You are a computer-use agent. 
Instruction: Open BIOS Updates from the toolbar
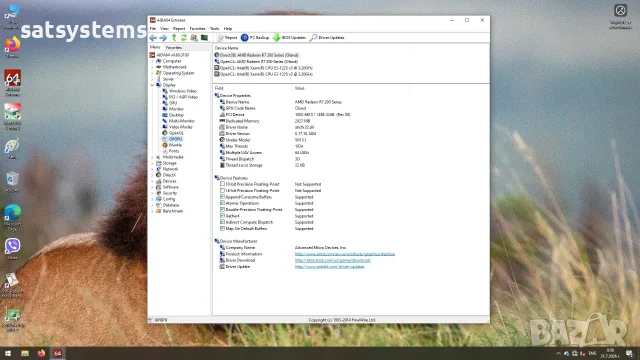tap(289, 38)
